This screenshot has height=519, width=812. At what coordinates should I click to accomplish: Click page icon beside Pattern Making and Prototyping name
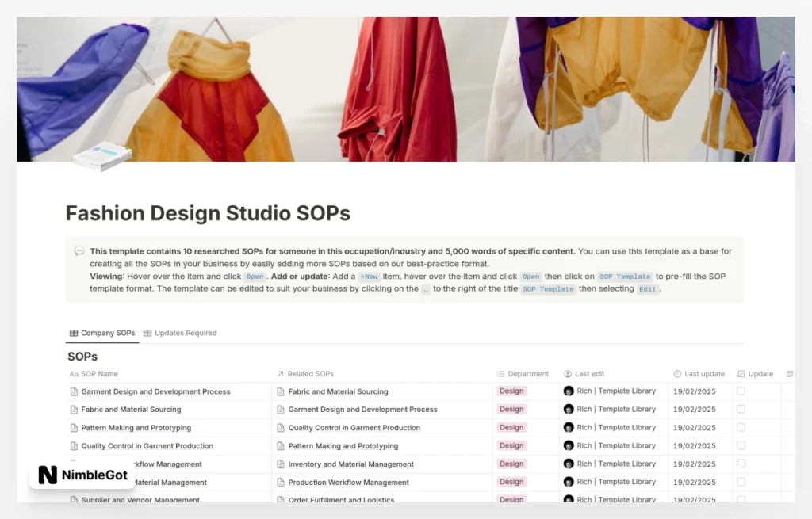tap(74, 428)
